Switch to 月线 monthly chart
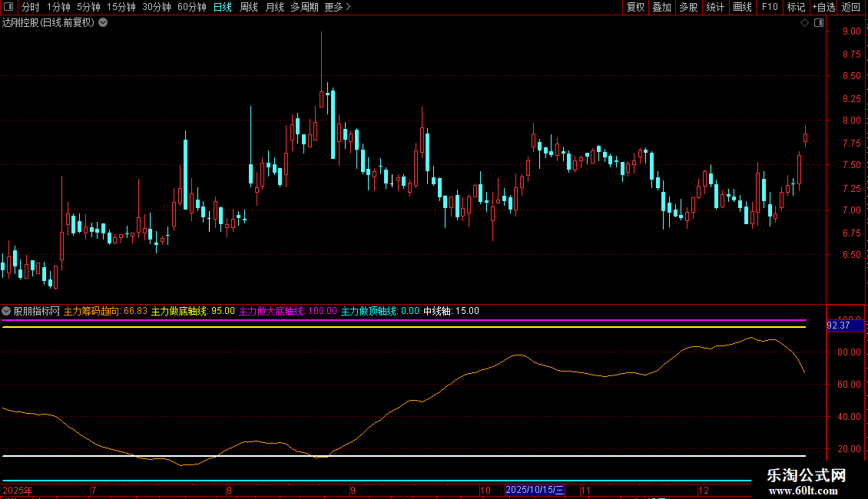Viewport: 868px width, 499px height. (x=274, y=8)
